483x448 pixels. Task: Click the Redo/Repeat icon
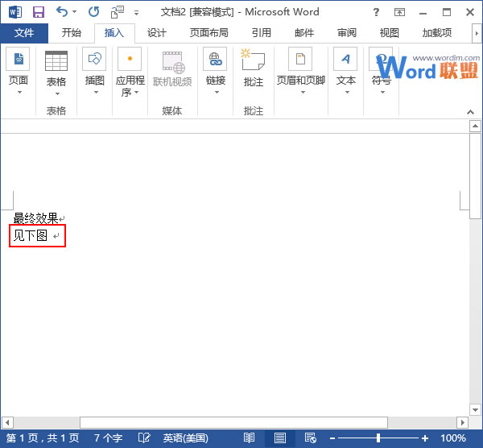point(93,12)
